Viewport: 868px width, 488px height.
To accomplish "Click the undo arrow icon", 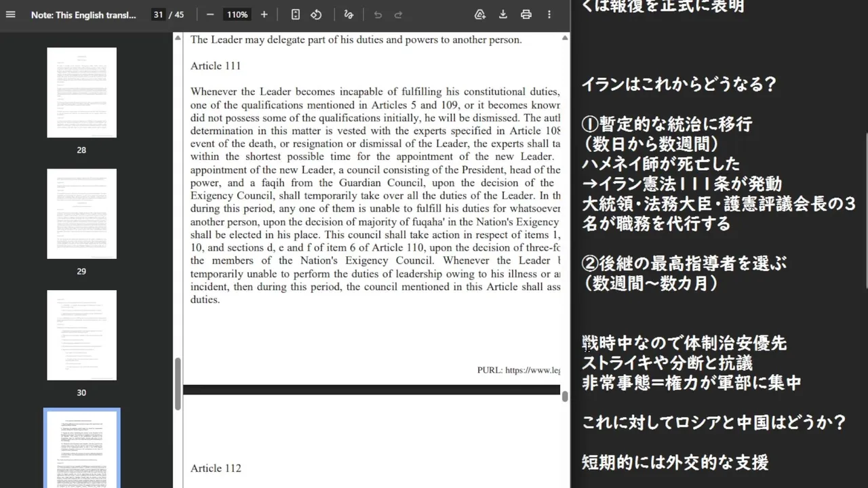I will (378, 14).
